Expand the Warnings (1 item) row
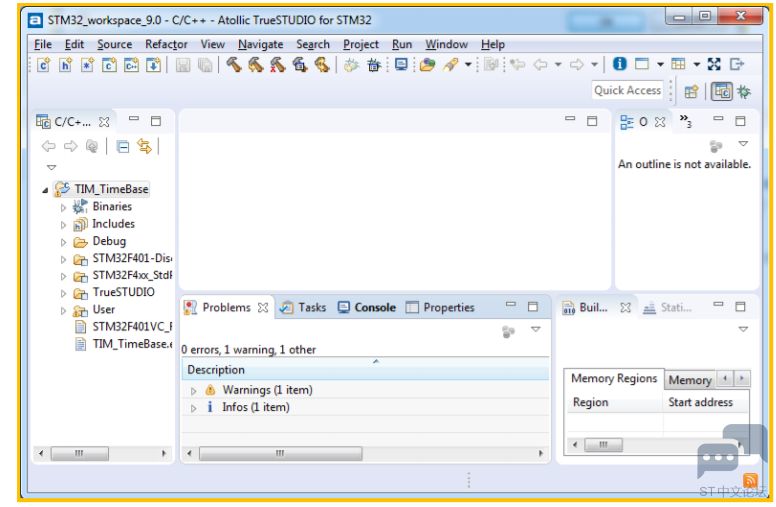Viewport: 776px width, 507px height. (194, 391)
